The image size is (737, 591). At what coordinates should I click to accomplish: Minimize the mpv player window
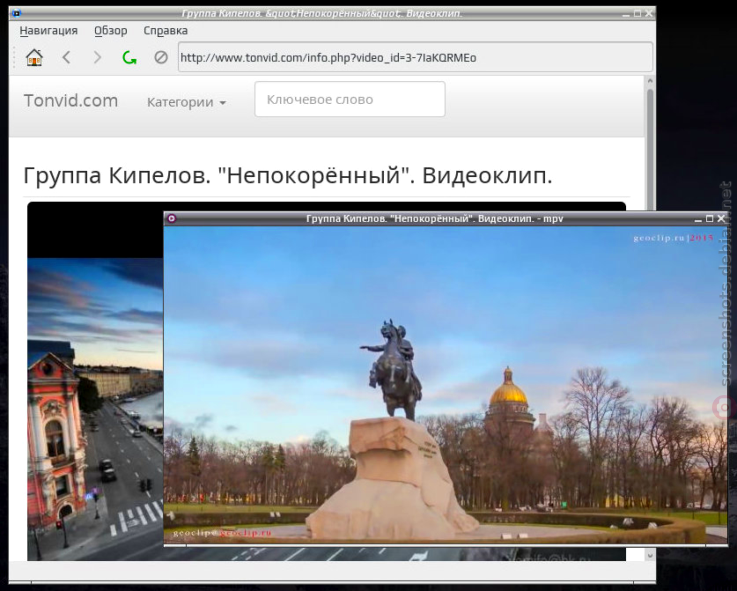coord(698,219)
